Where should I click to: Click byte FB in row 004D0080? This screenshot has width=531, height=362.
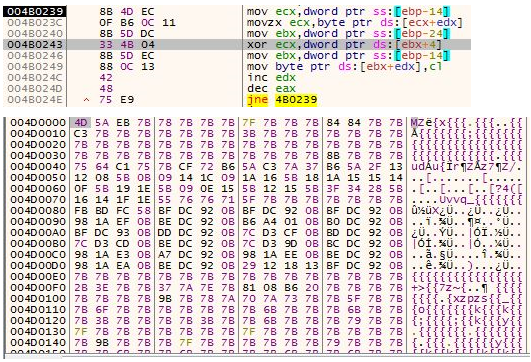coord(81,210)
